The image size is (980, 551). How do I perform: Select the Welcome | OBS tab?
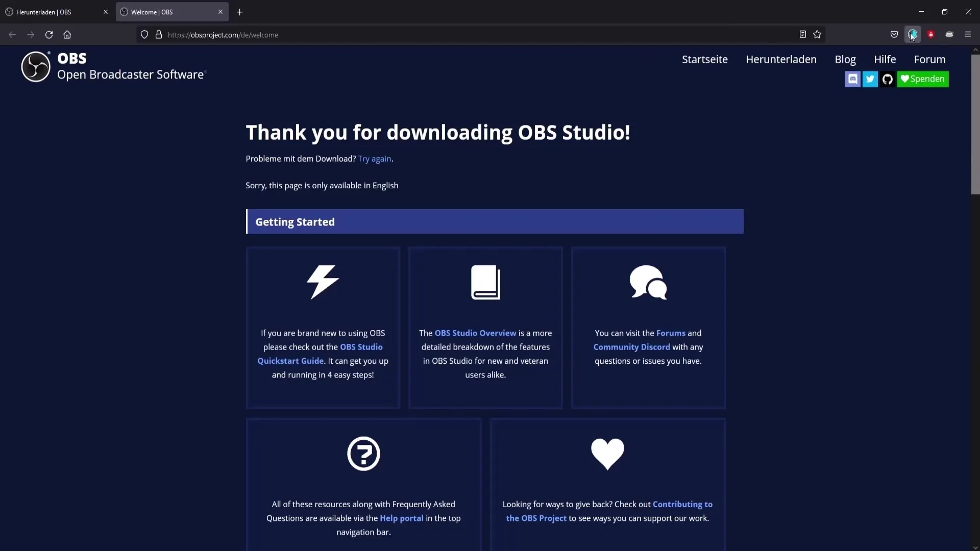pos(172,12)
